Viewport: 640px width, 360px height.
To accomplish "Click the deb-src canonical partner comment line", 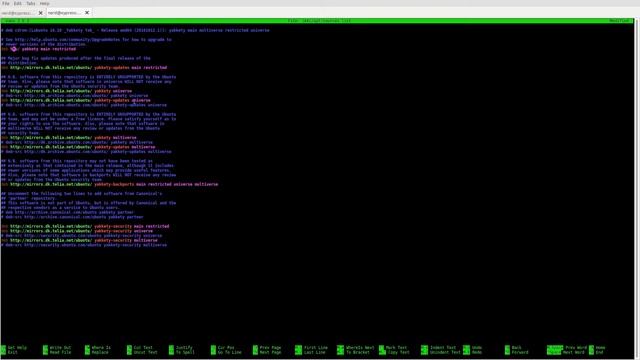I will [72, 217].
